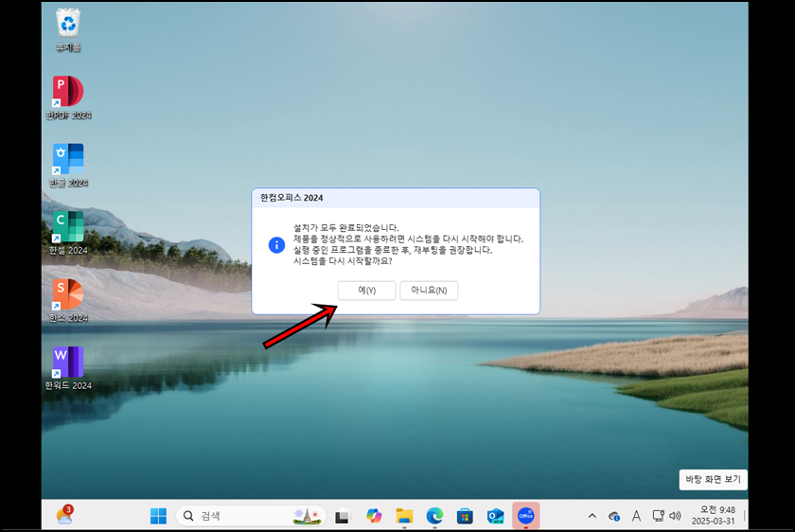Click the 바탕 화면 보기 tooltip area
Viewport: 795px width, 532px height.
click(x=713, y=479)
